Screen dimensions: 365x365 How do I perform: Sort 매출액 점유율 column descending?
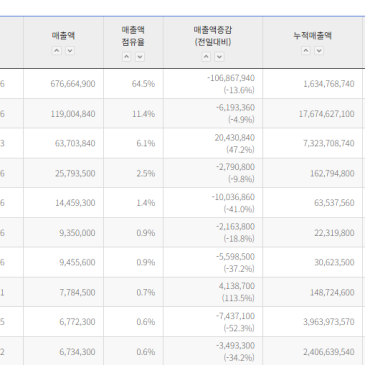click(x=140, y=57)
